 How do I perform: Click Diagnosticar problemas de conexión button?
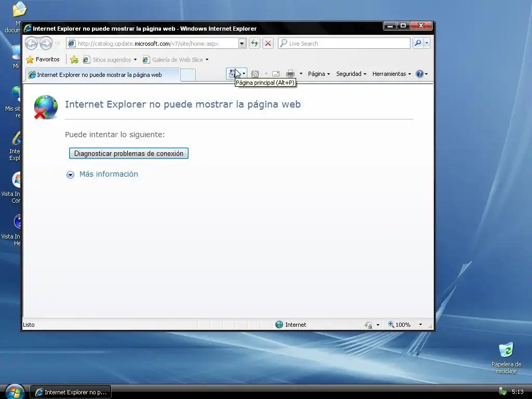(129, 153)
